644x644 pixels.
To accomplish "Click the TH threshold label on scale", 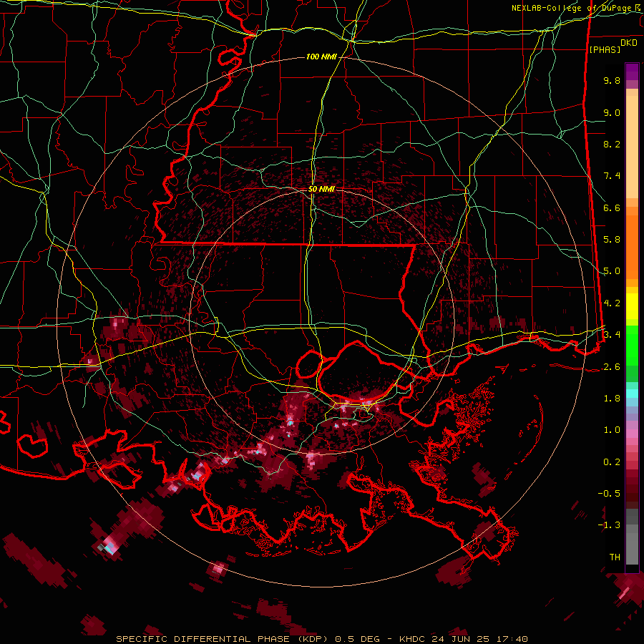I will [615, 557].
